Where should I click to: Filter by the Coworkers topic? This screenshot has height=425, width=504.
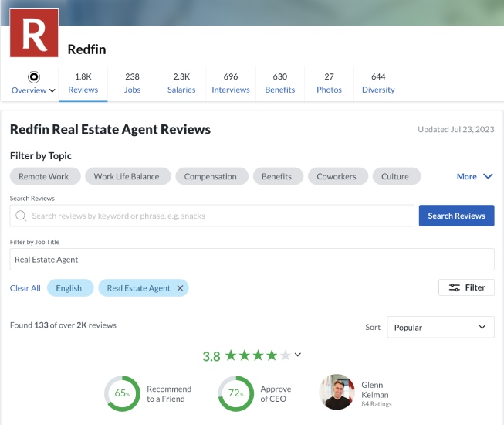[x=337, y=176]
